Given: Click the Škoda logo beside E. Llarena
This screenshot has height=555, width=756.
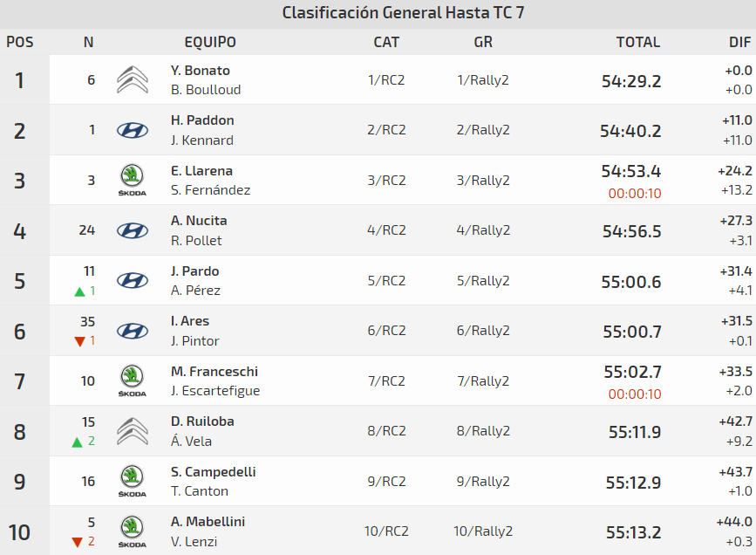Looking at the screenshot, I should (x=133, y=181).
